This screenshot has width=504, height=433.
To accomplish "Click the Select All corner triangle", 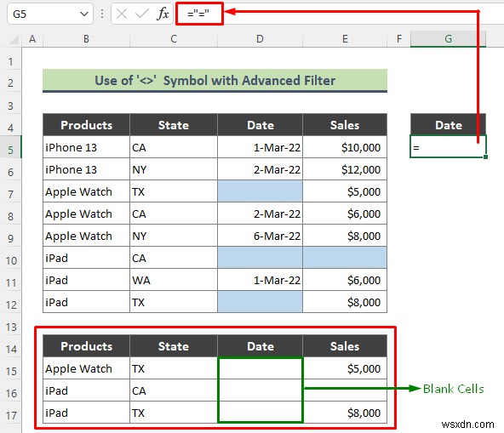I will (14, 39).
